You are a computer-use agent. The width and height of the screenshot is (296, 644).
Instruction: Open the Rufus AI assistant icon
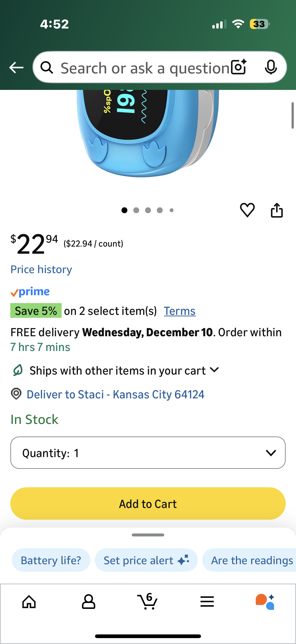[x=265, y=602]
